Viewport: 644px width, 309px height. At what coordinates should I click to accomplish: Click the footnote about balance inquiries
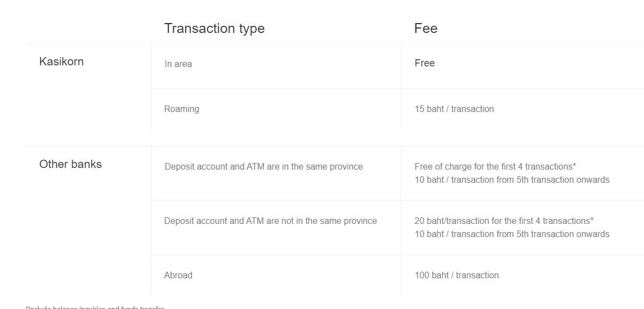click(x=94, y=307)
